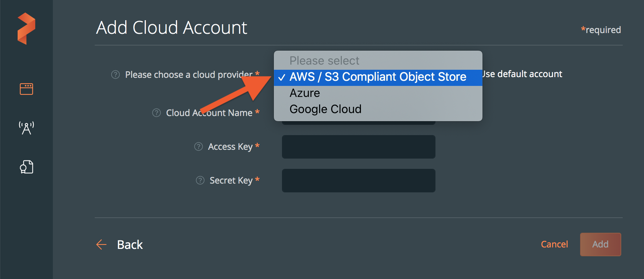644x279 pixels.
Task: Open the certificate document icon in sidebar
Action: coord(26,167)
